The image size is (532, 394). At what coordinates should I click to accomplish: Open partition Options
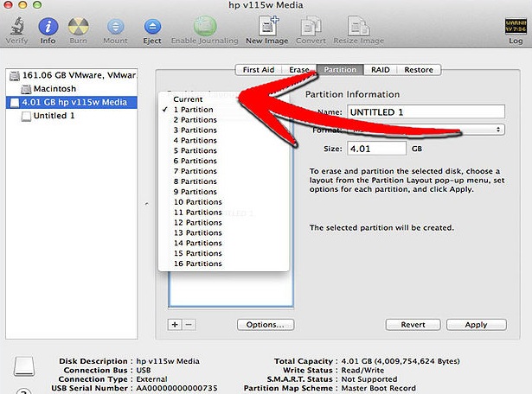266,325
